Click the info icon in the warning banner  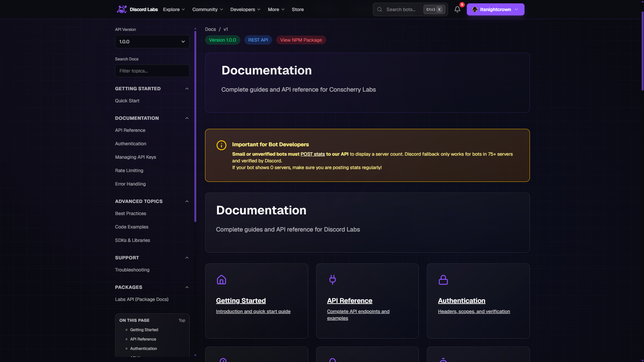click(x=221, y=145)
